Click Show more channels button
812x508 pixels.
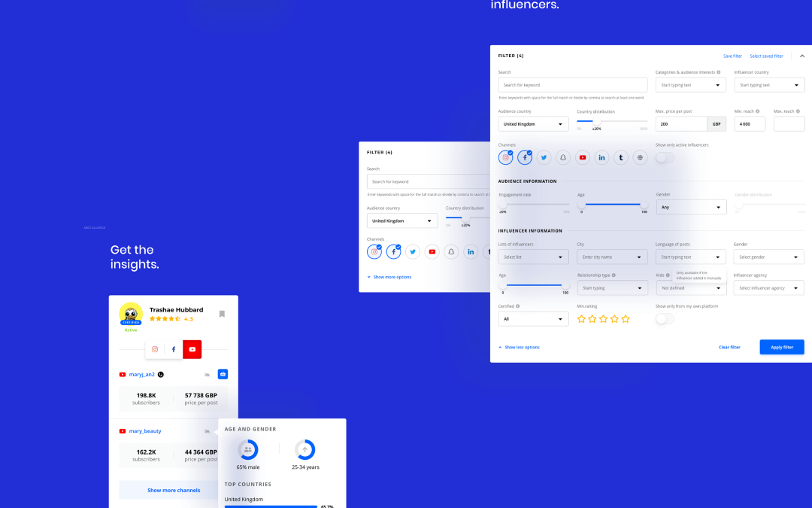pos(174,491)
